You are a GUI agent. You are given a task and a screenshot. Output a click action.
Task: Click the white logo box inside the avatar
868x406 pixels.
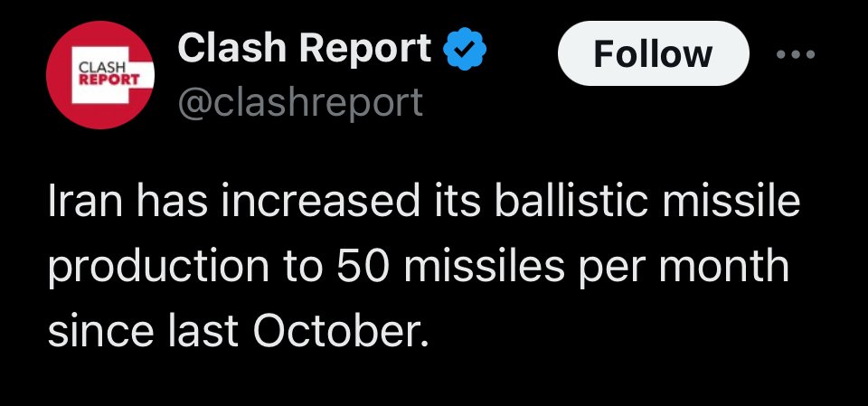99,75
